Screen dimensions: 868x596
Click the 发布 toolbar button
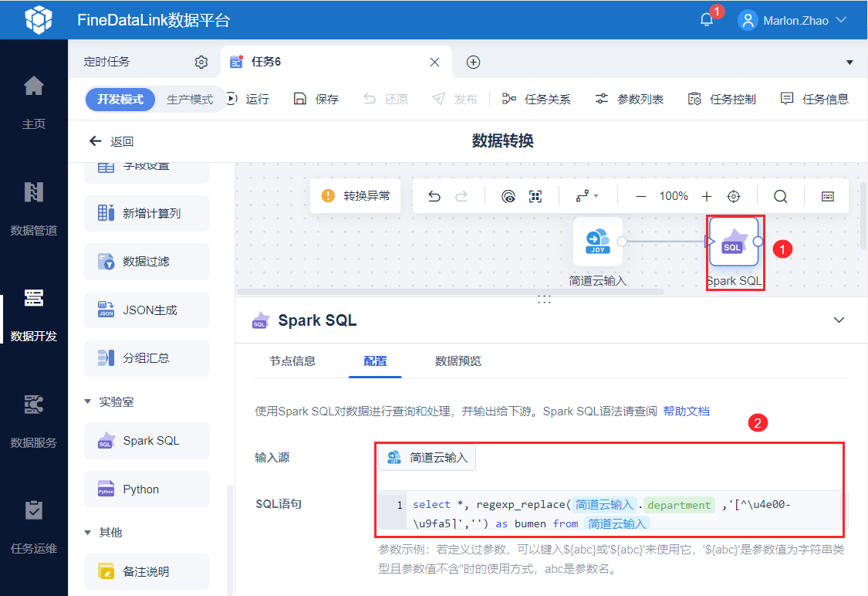tap(454, 99)
